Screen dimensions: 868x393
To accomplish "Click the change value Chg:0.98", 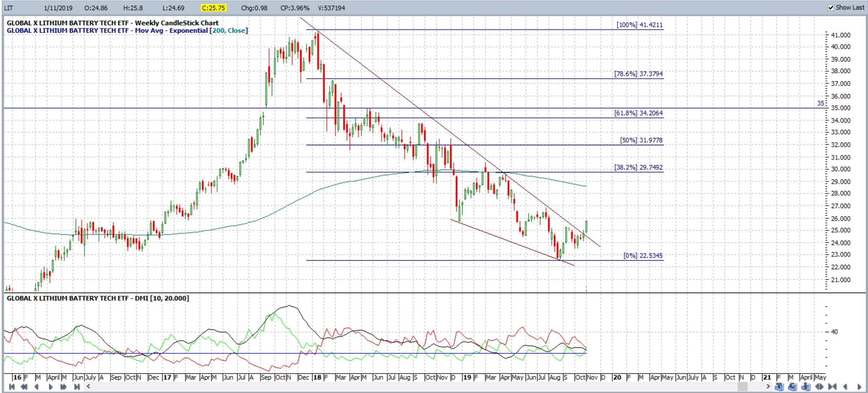I will [254, 8].
